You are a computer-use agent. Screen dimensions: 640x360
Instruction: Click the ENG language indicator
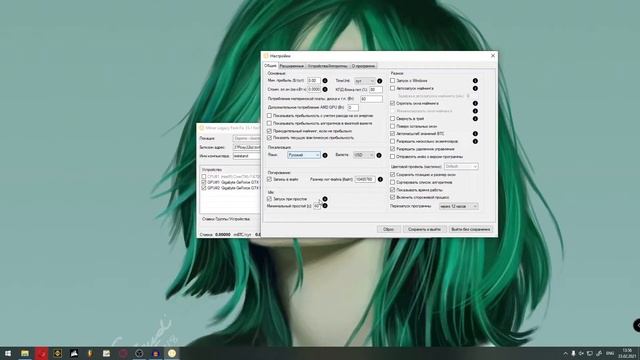(x=610, y=353)
